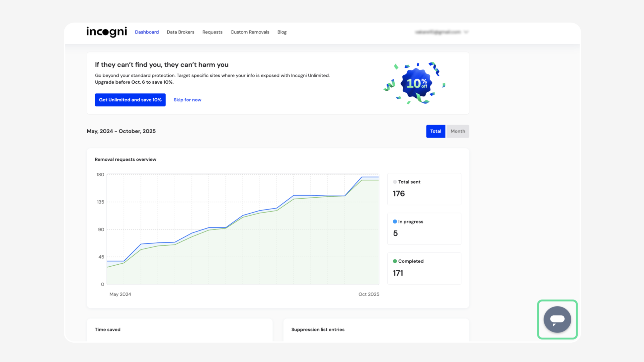Click the green Completed legend dot
The height and width of the screenshot is (362, 644).
click(x=395, y=261)
